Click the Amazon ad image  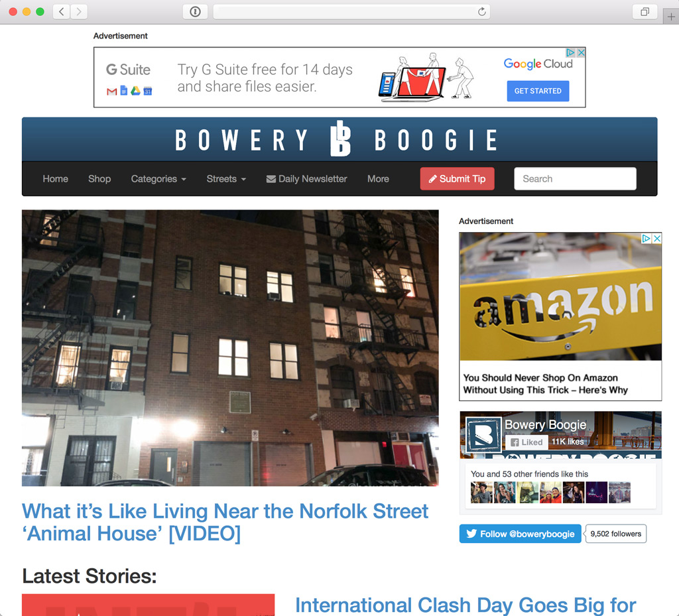tap(560, 296)
